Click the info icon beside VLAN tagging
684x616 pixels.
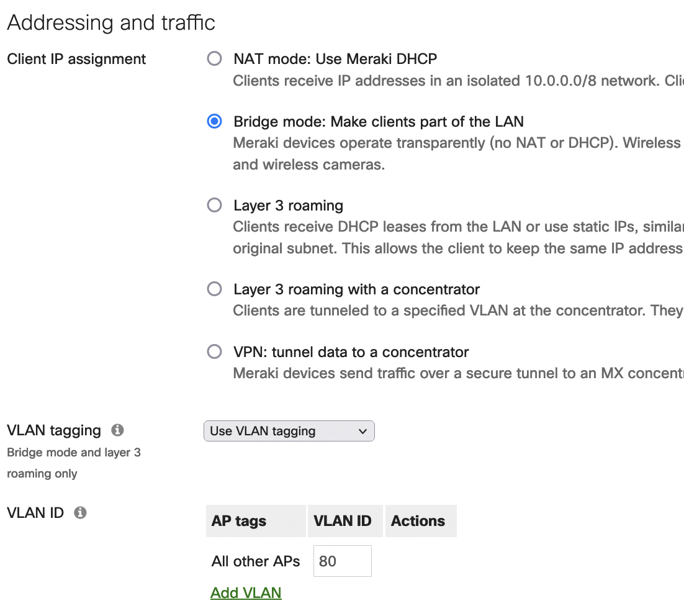tap(118, 430)
